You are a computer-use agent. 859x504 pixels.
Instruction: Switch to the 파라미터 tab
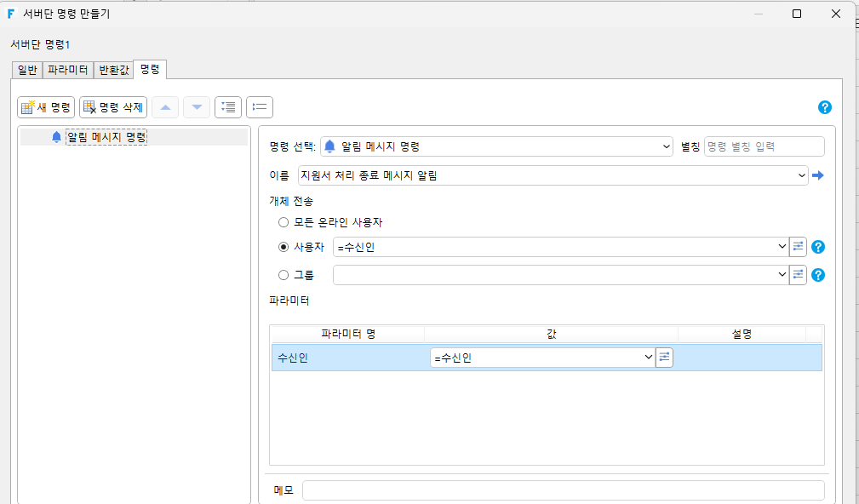click(x=68, y=70)
